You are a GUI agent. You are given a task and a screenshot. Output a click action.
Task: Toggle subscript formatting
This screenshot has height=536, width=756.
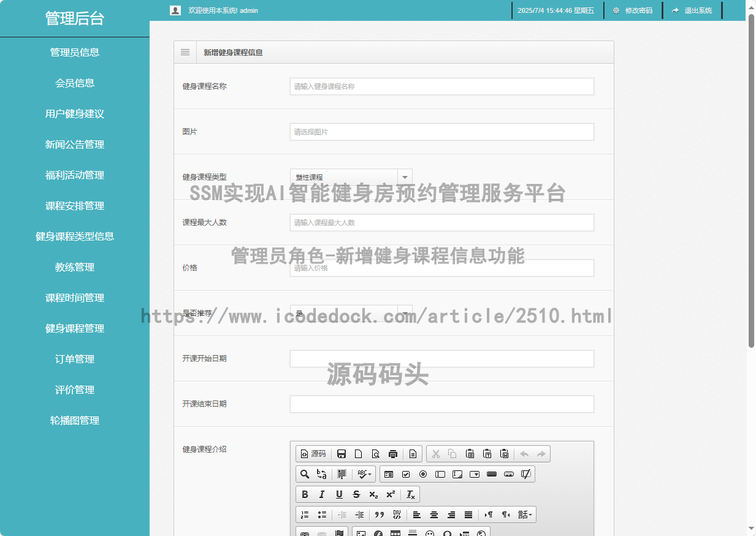click(x=373, y=494)
